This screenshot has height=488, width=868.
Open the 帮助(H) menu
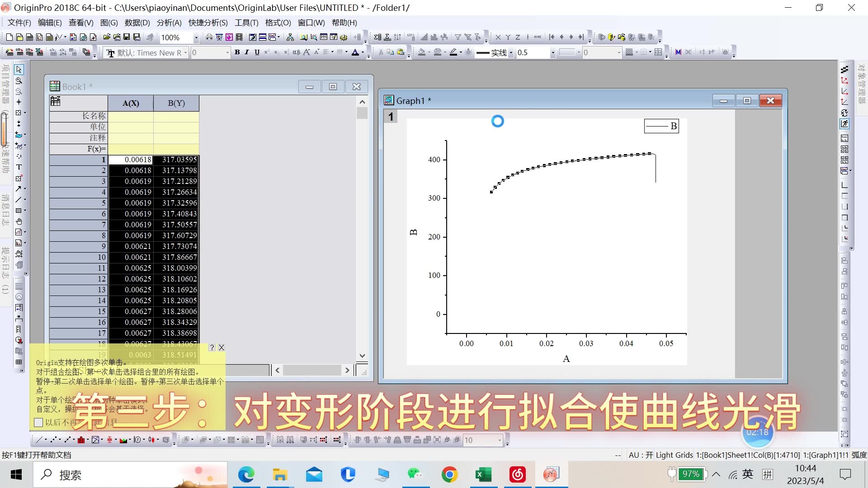coord(344,23)
